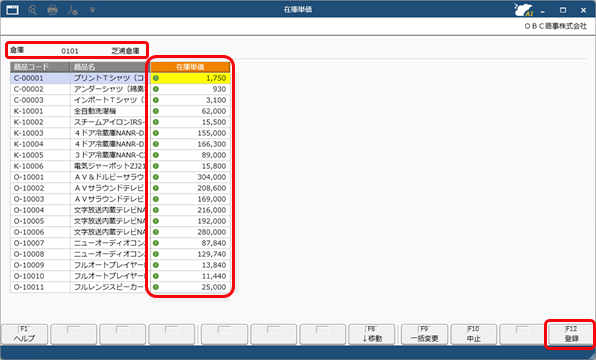Click green icon beside price 3,100
The image size is (596, 360).
pyautogui.click(x=156, y=100)
